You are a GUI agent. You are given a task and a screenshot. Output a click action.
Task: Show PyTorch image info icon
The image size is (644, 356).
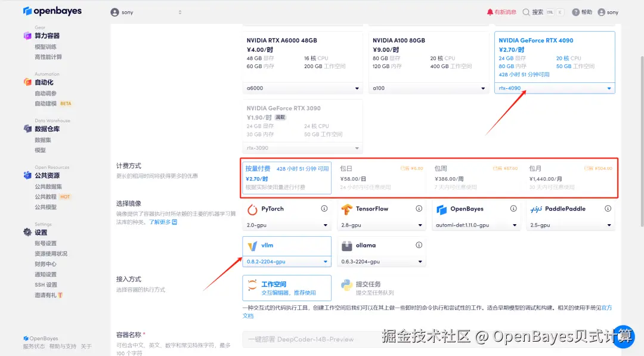pyautogui.click(x=324, y=209)
